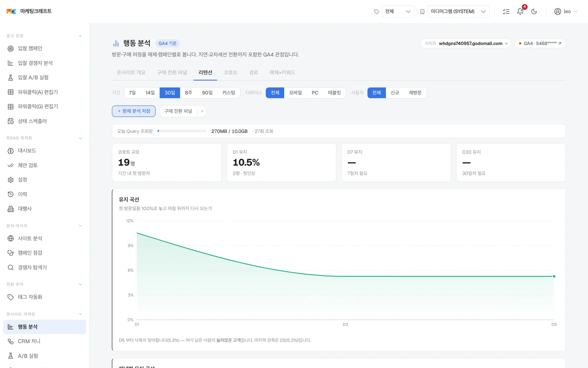Select the 90일 period option
The height and width of the screenshot is (368, 588).
[x=207, y=93]
